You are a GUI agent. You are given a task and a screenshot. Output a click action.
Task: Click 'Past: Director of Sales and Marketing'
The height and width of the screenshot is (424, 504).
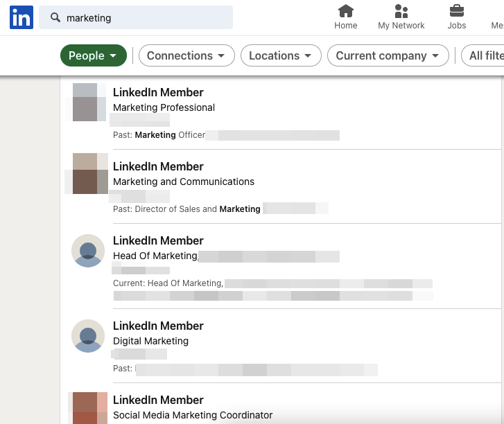(186, 209)
